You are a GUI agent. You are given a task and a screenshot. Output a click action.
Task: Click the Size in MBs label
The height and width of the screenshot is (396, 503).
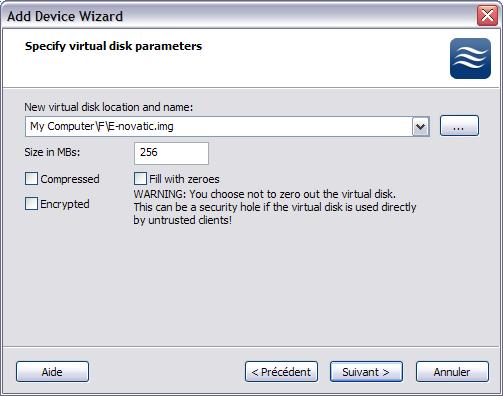[x=52, y=152]
